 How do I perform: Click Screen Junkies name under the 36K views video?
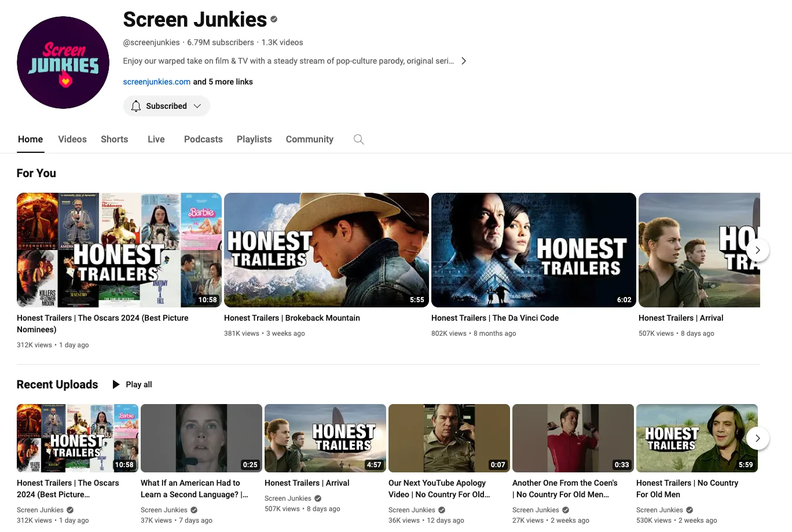click(412, 510)
